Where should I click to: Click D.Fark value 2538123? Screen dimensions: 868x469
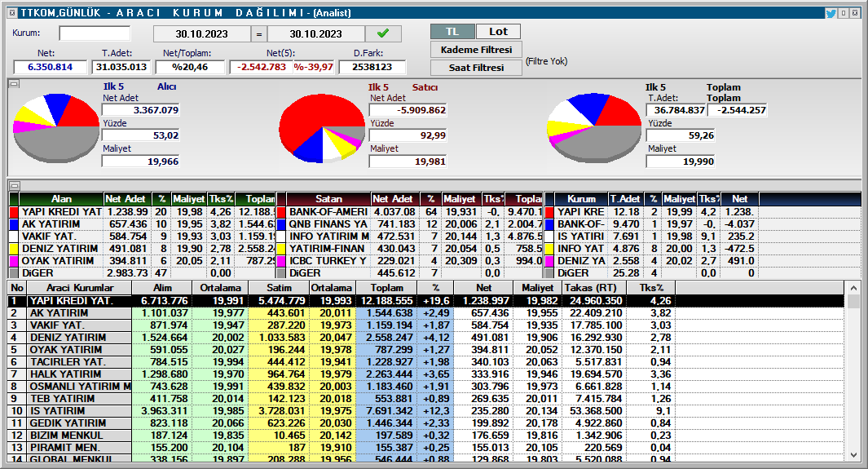tap(372, 67)
